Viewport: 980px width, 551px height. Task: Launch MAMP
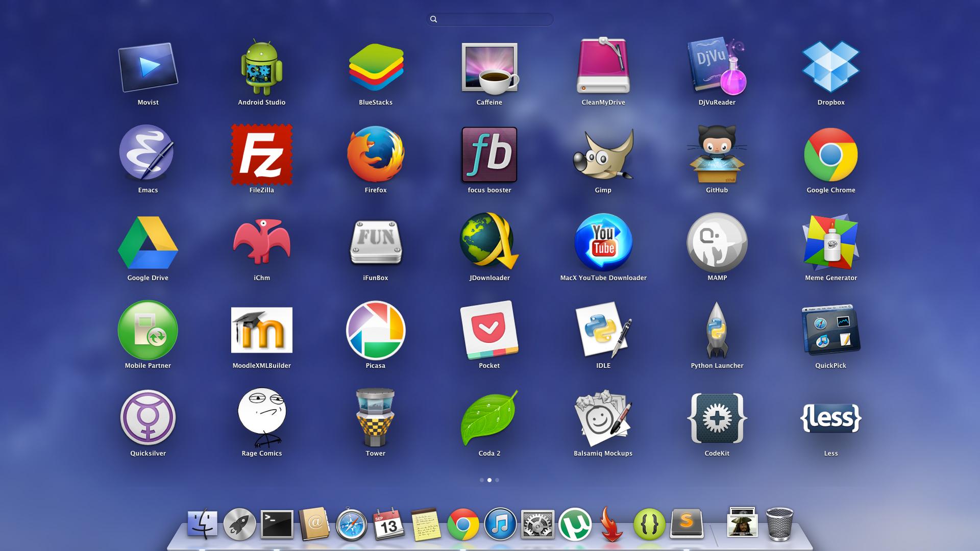717,242
